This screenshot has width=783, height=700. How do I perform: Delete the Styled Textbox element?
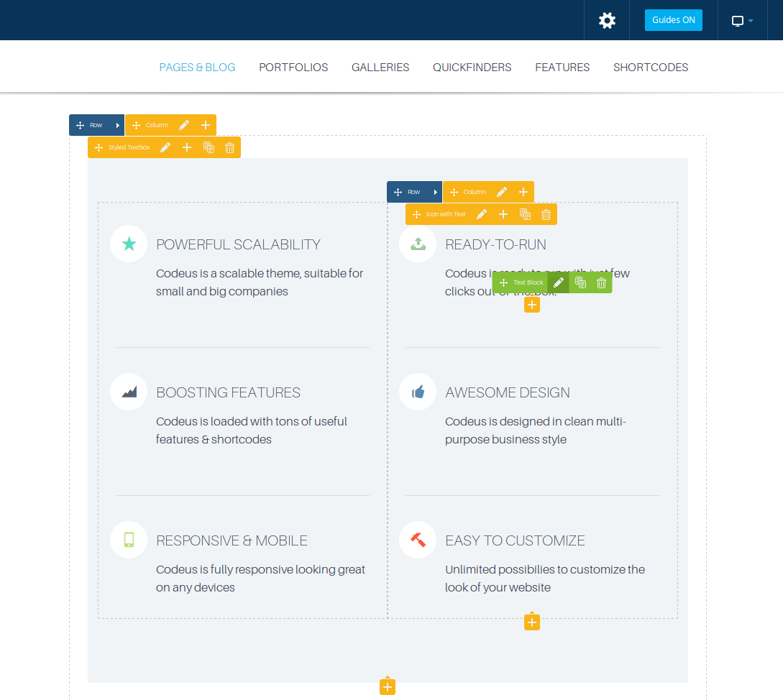[230, 147]
